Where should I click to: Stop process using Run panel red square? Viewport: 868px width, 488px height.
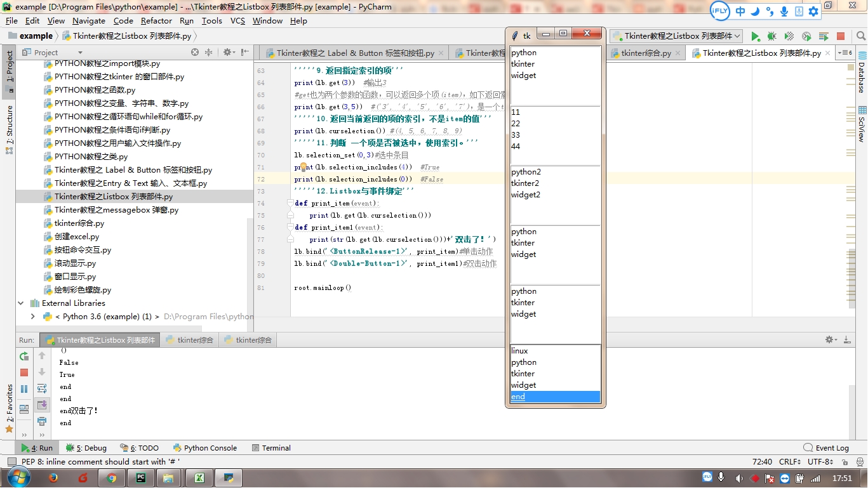tap(24, 373)
